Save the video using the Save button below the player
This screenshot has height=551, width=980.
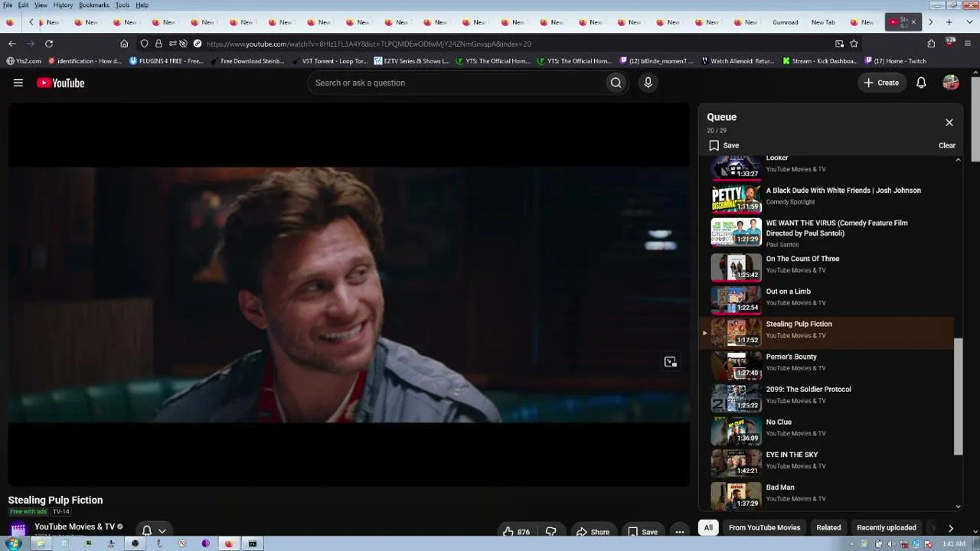coord(642,531)
